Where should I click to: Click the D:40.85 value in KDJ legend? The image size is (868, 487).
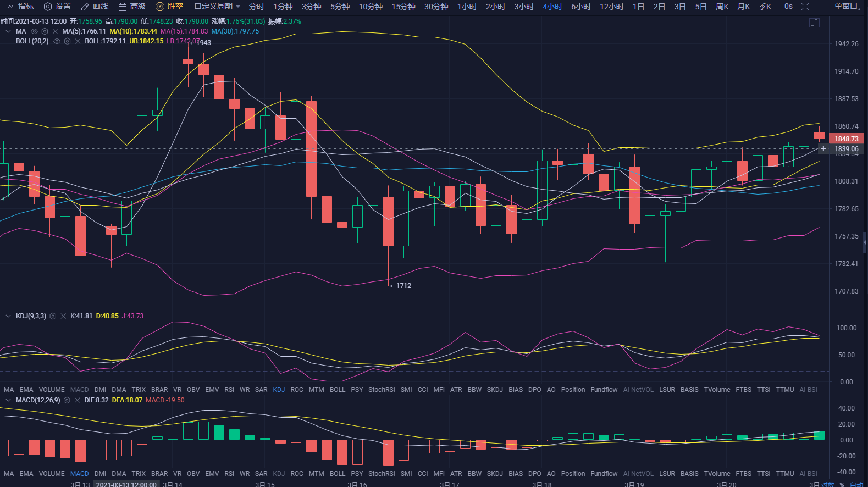pyautogui.click(x=107, y=316)
